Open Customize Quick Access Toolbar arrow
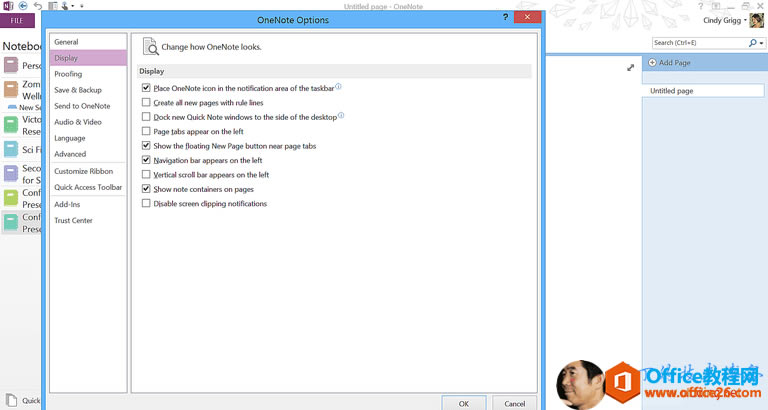The image size is (768, 410). point(82,6)
